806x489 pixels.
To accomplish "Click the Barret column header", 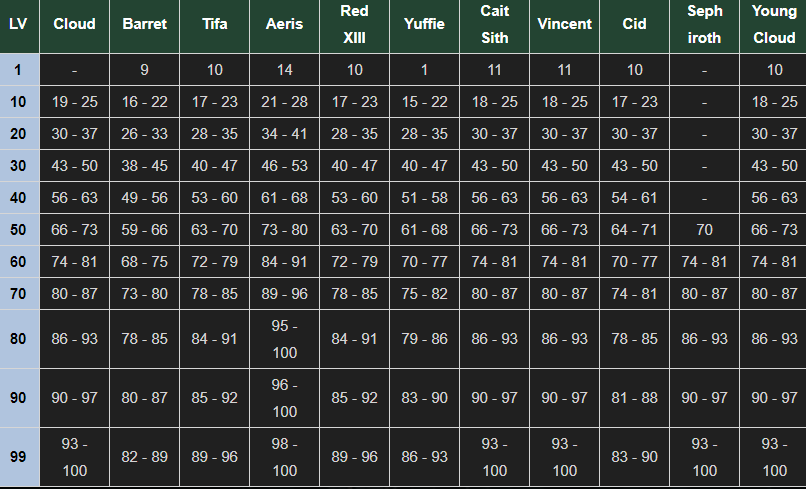I will [145, 24].
